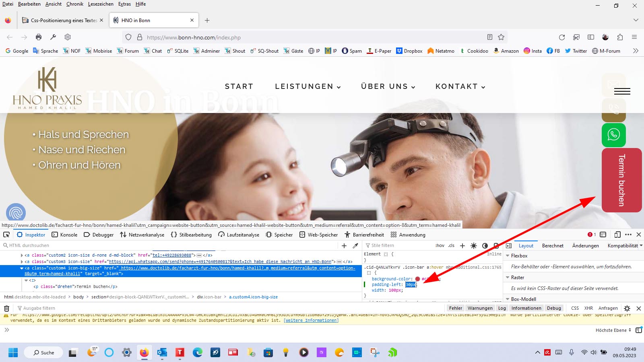This screenshot has width=644, height=362.
Task: Open the Höchste Ebene context dropdown
Action: tap(613, 330)
